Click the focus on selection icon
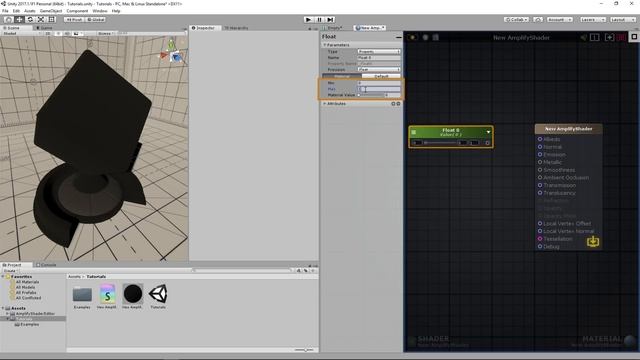Viewport: 640px width, 360px height. click(x=595, y=37)
